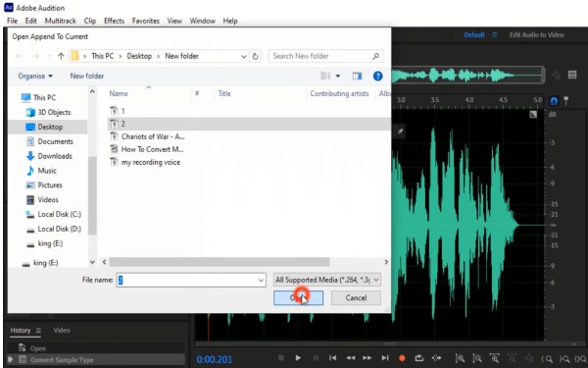
Task: Move playhead to previous marker
Action: [x=332, y=358]
